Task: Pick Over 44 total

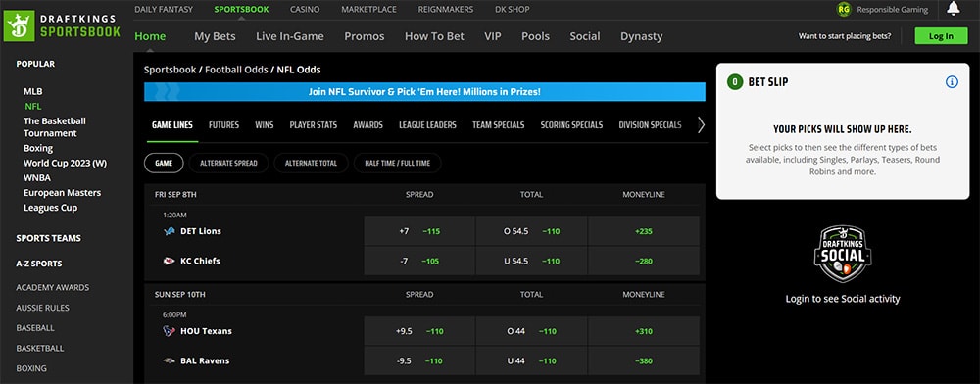Action: pos(531,331)
